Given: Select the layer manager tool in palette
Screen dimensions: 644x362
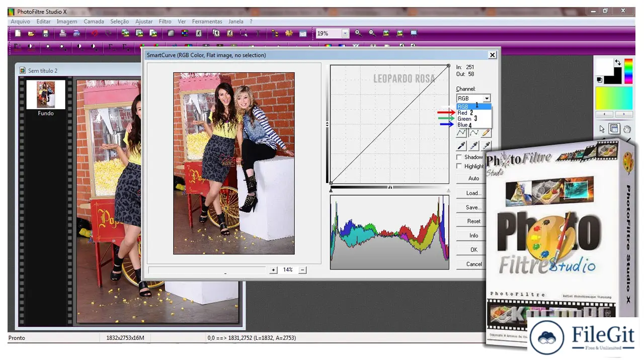Looking at the screenshot, I should coord(614,129).
